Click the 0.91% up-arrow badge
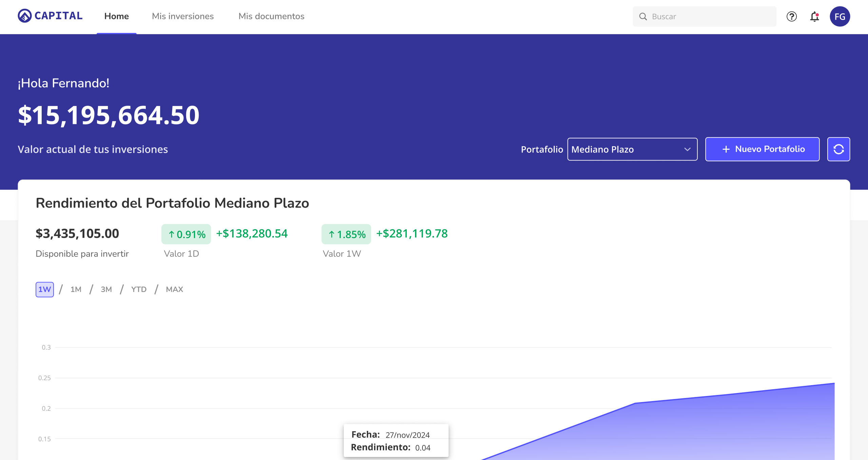The image size is (868, 460). click(x=186, y=234)
